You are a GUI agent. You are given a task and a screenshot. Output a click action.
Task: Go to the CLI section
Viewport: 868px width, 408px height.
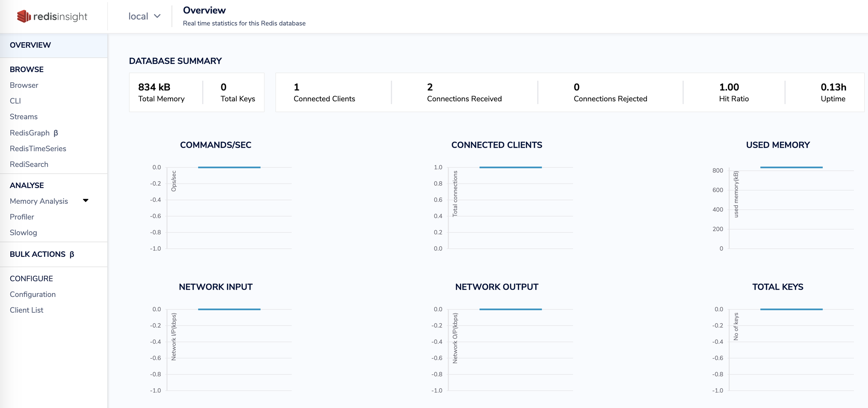point(15,101)
